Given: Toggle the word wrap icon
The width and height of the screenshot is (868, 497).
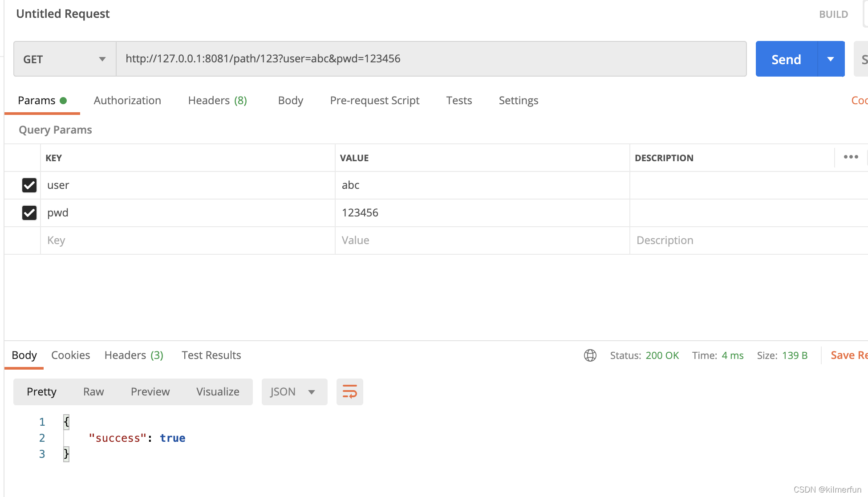Looking at the screenshot, I should coord(350,392).
